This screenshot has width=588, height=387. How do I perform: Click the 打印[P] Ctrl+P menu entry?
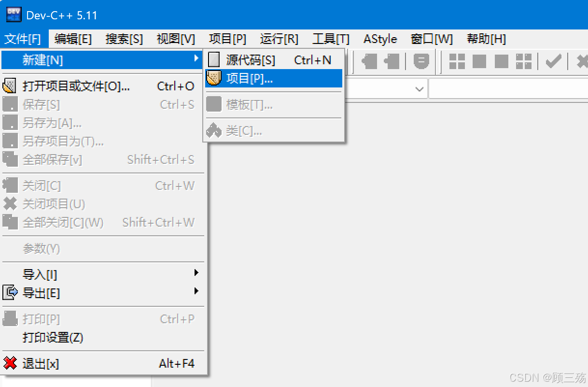coord(103,319)
